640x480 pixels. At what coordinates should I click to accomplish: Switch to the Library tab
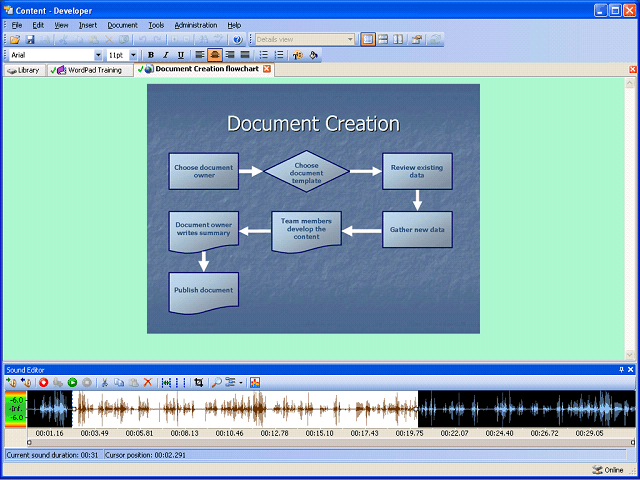pyautogui.click(x=24, y=71)
